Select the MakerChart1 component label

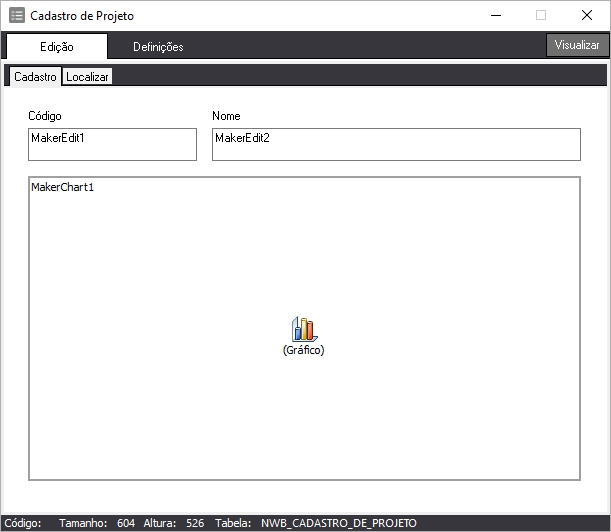[62, 187]
